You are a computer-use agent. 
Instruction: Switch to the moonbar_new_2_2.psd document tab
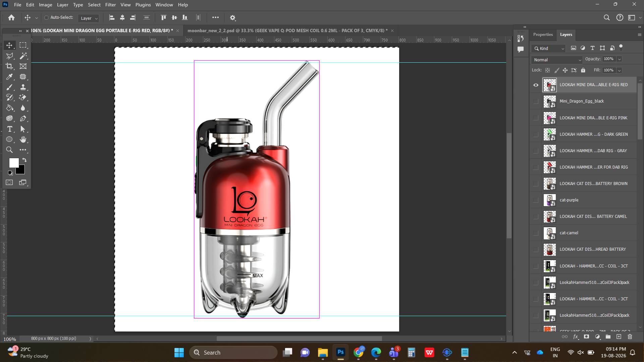[287, 31]
